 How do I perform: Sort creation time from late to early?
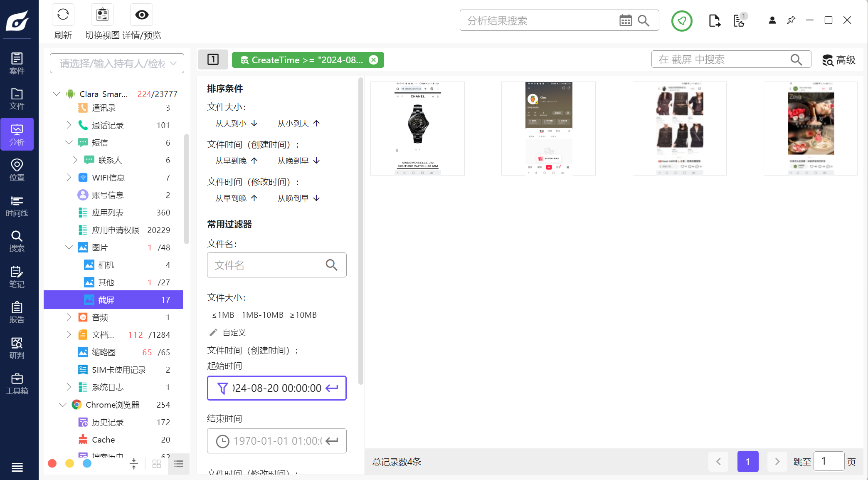(298, 161)
